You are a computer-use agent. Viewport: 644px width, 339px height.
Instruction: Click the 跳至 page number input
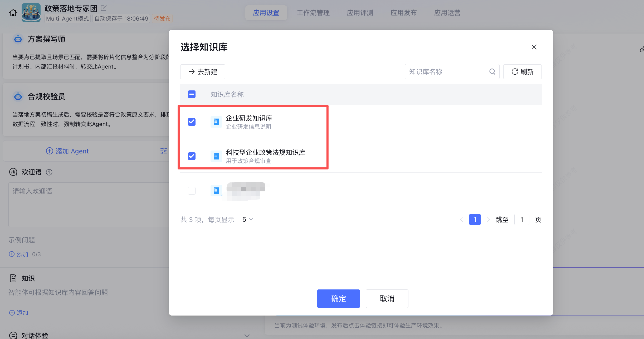[521, 220]
